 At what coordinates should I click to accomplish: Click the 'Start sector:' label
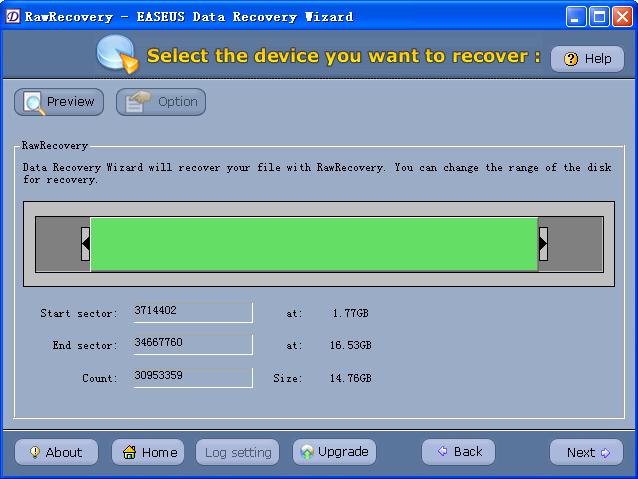tap(79, 313)
